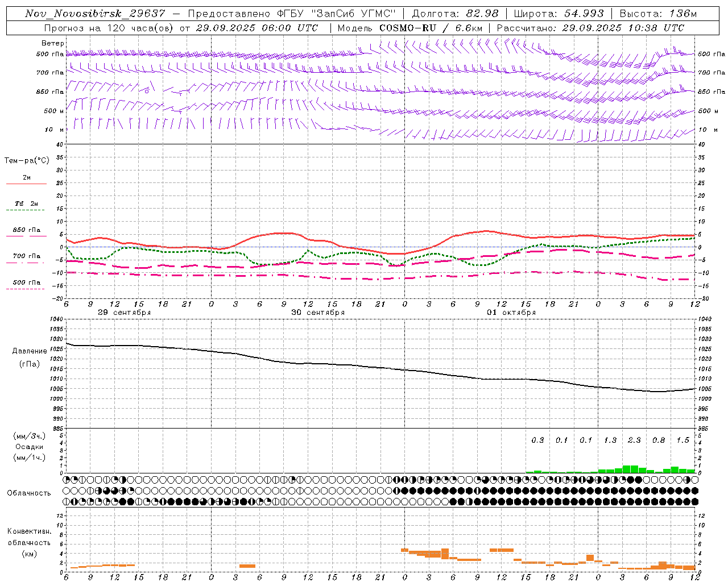Click the date label 01 октября

[511, 313]
